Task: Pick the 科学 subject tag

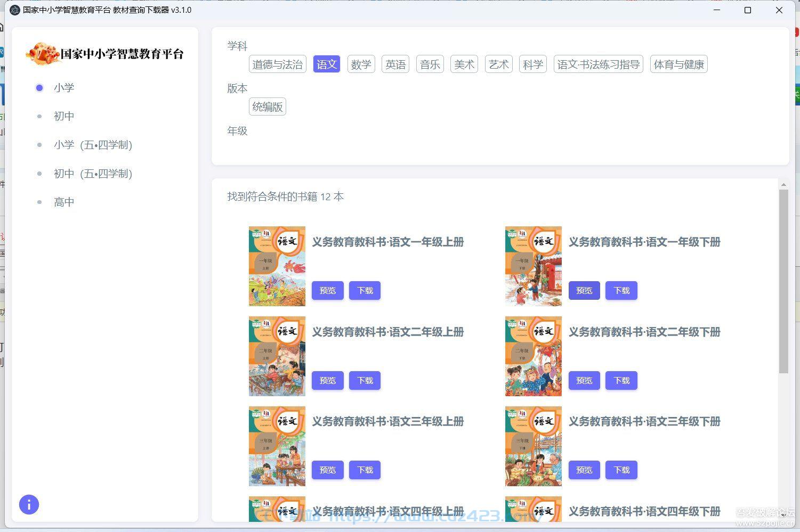Action: pyautogui.click(x=533, y=64)
